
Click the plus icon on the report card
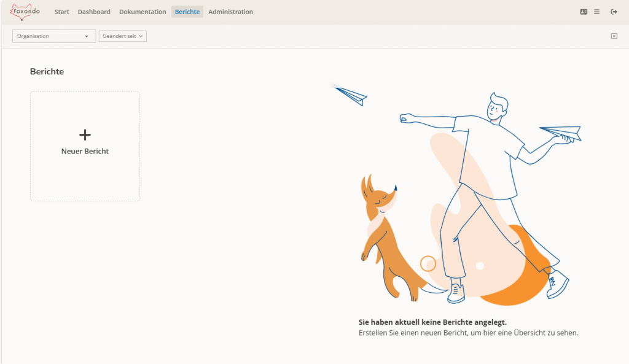[x=85, y=134]
